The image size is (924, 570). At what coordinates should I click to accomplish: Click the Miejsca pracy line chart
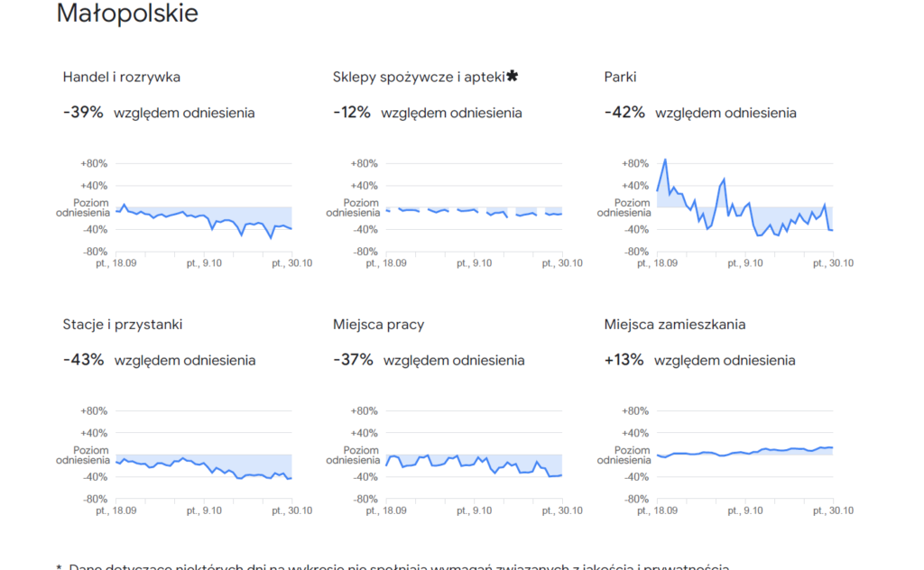(x=474, y=460)
